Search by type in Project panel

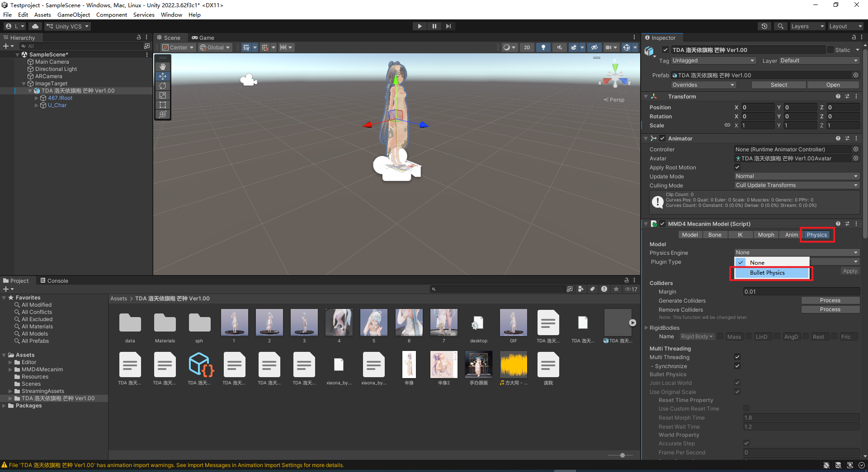pyautogui.click(x=581, y=289)
